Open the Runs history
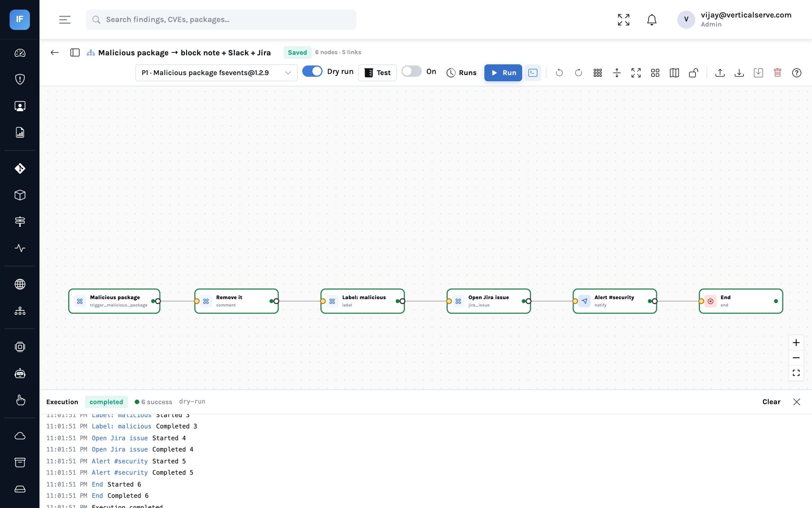 (x=461, y=73)
